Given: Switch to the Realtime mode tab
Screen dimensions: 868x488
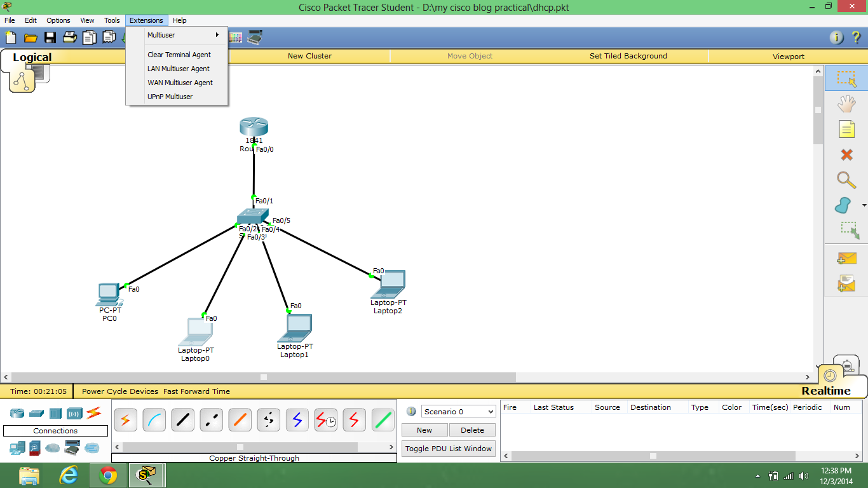Looking at the screenshot, I should click(x=825, y=391).
